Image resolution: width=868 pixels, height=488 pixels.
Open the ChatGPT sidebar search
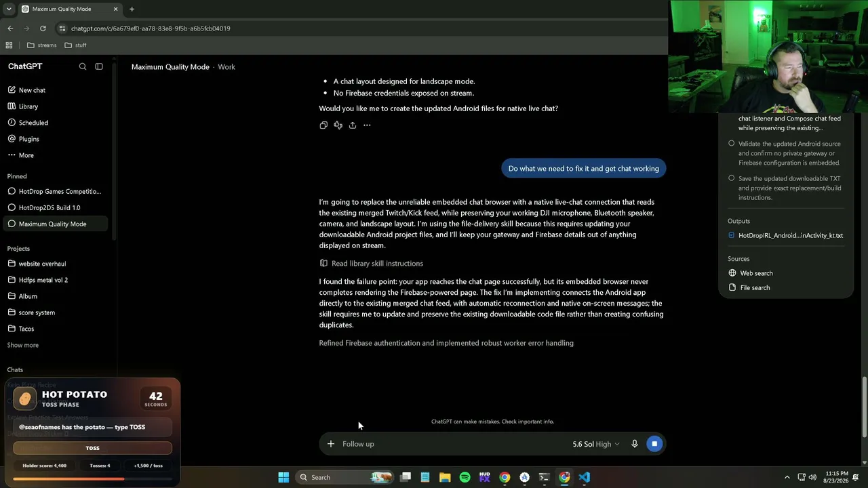pos(83,66)
